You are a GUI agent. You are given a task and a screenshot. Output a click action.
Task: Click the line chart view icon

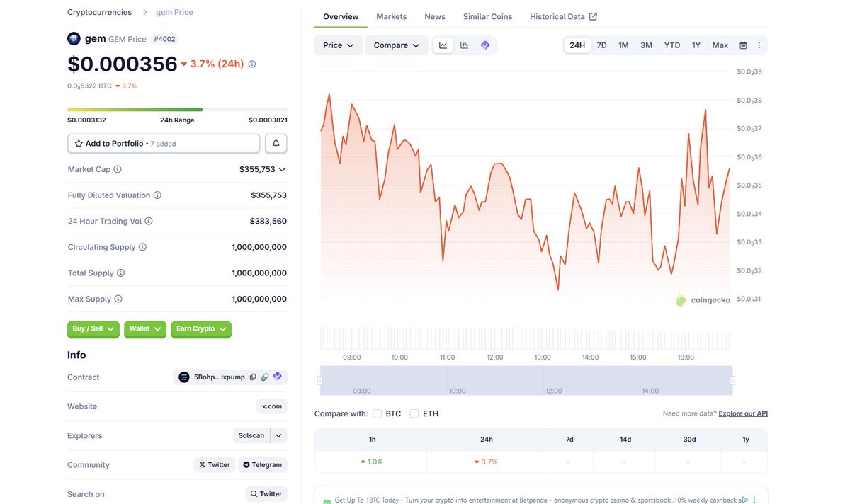[443, 45]
